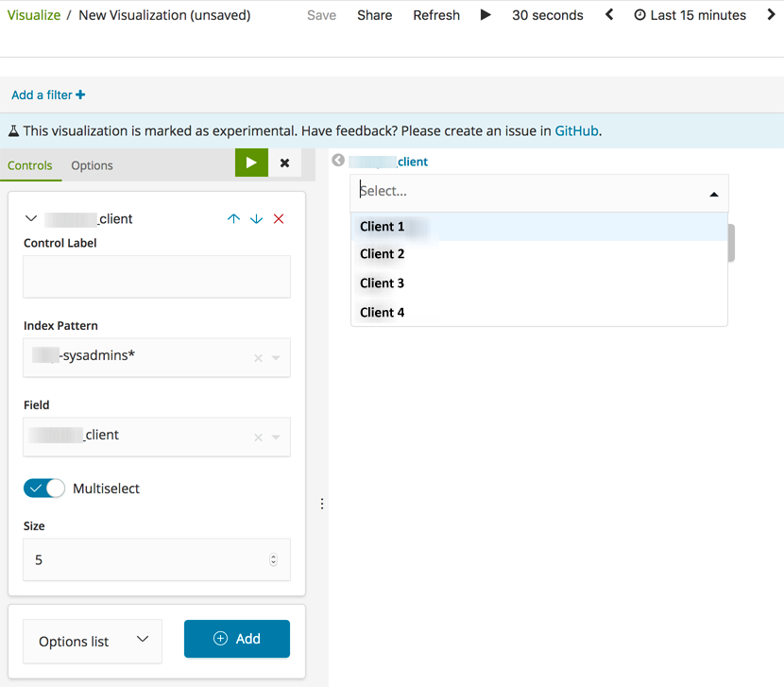Close the dropdown using the caret arrow

coord(714,194)
